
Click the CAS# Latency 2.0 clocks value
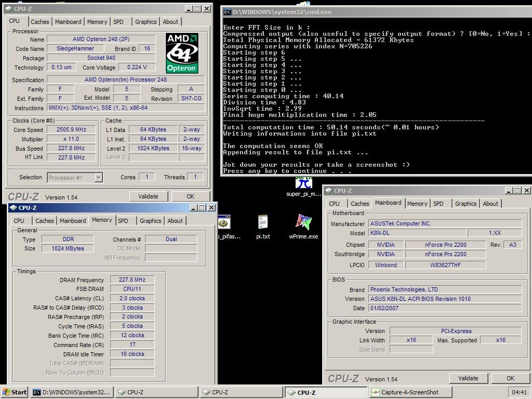point(132,298)
